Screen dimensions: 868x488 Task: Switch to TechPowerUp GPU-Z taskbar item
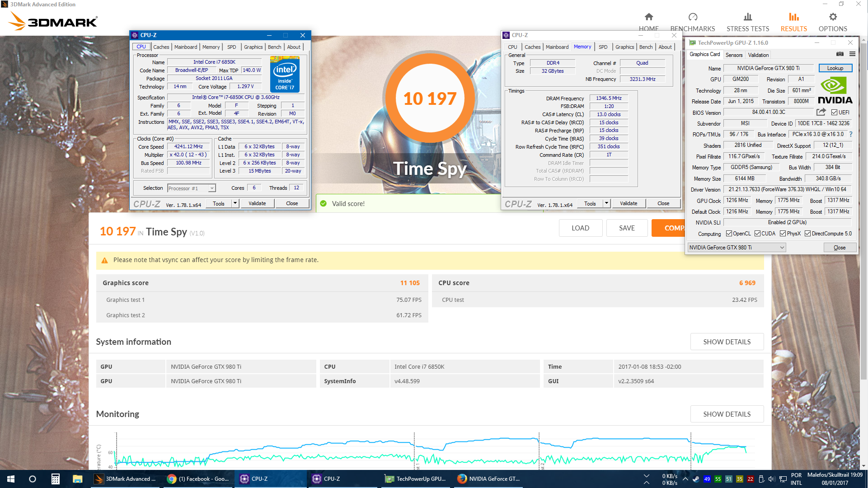[x=416, y=479]
